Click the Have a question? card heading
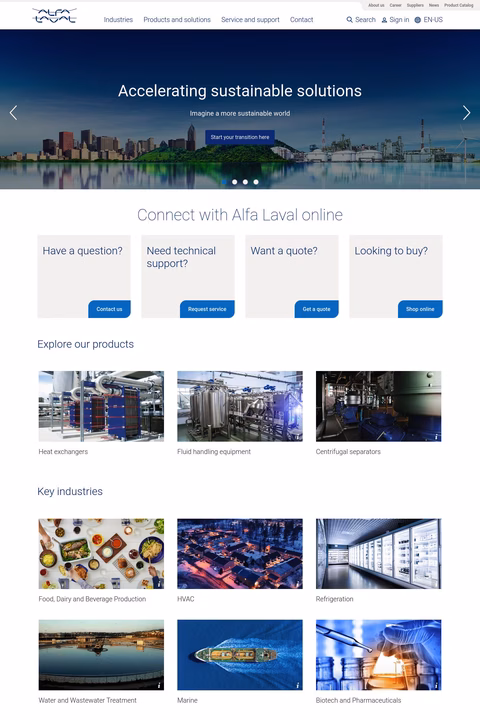The height and width of the screenshot is (720, 480). click(x=83, y=251)
